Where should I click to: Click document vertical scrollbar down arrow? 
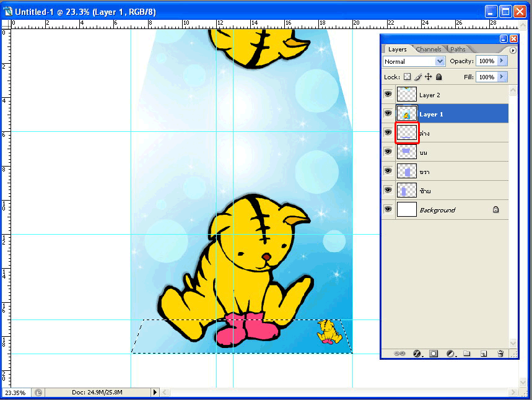click(x=523, y=383)
